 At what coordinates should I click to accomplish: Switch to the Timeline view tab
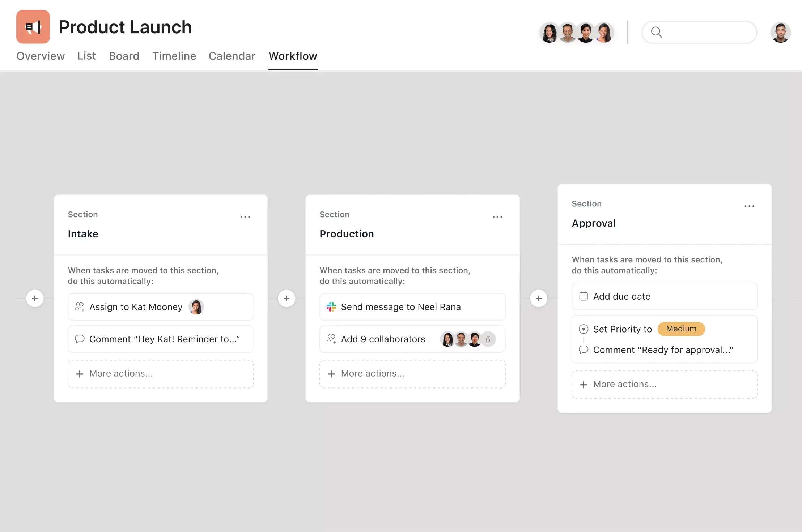pos(174,55)
